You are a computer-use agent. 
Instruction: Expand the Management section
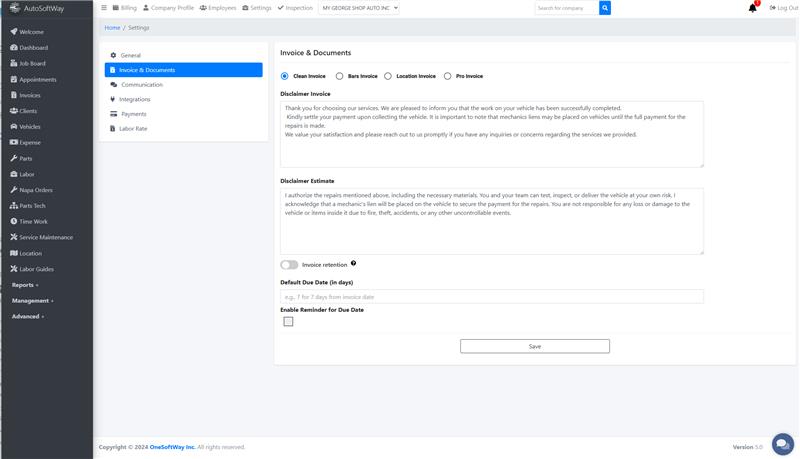[32, 300]
